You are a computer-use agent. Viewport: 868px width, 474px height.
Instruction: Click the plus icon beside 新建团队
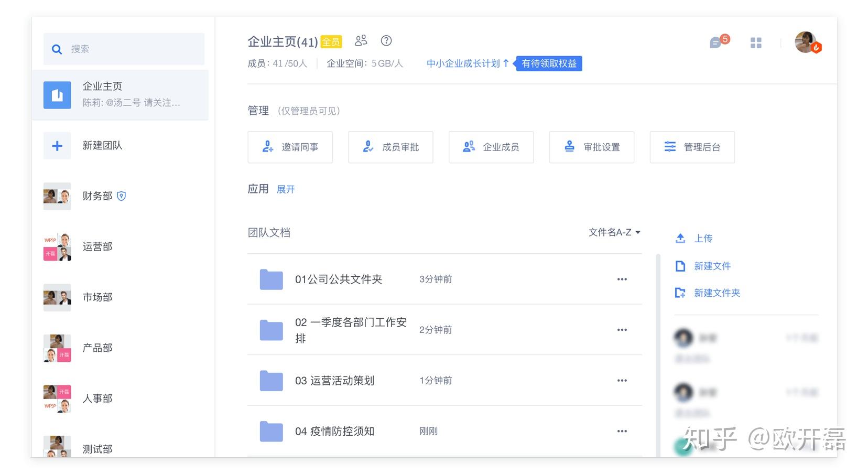[57, 145]
